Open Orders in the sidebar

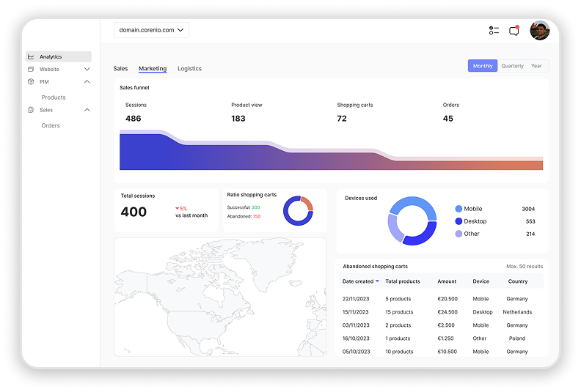click(x=51, y=125)
